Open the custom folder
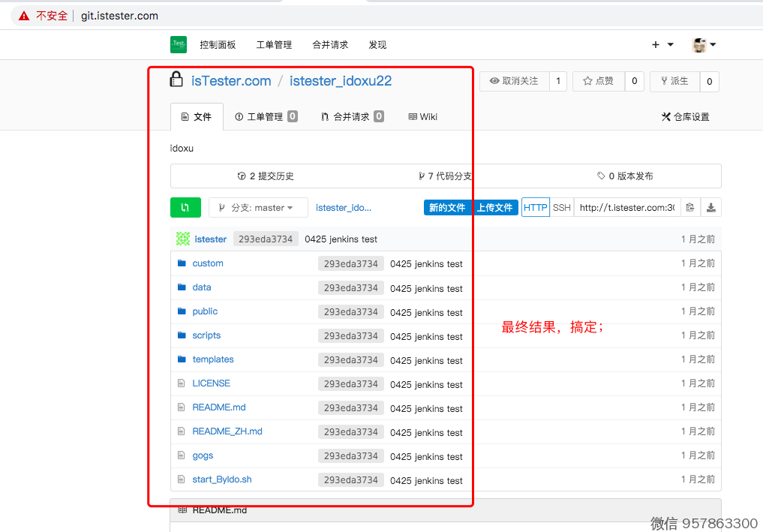Image resolution: width=763 pixels, height=532 pixels. [208, 263]
